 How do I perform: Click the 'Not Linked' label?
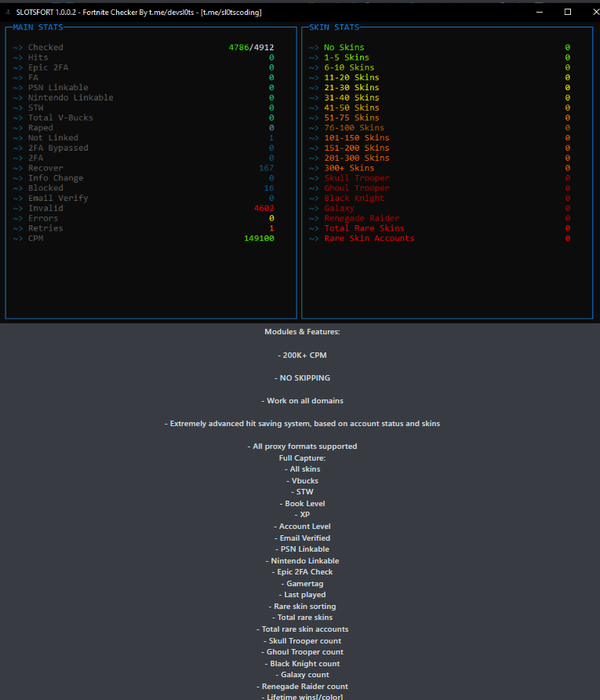(53, 138)
